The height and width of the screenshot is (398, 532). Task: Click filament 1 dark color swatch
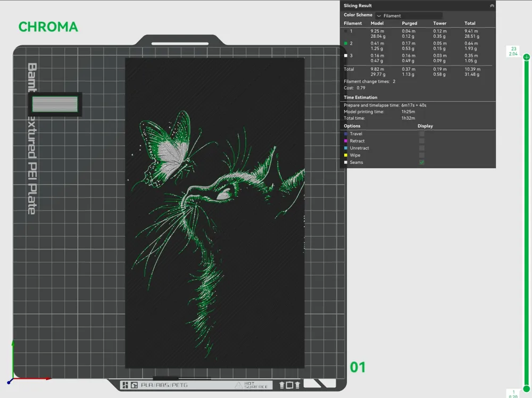pyautogui.click(x=346, y=31)
